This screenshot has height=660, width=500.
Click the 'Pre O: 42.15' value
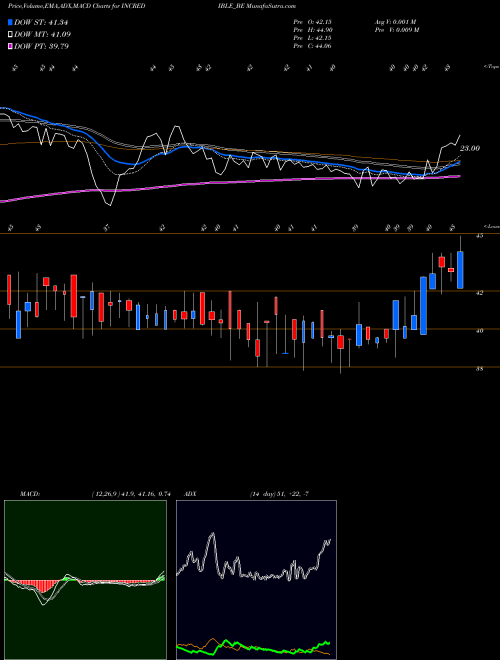(x=313, y=22)
